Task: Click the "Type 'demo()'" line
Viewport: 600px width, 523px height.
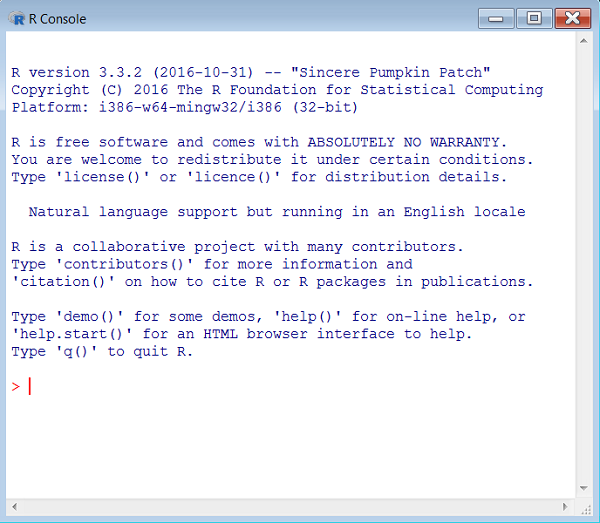Action: [x=268, y=317]
